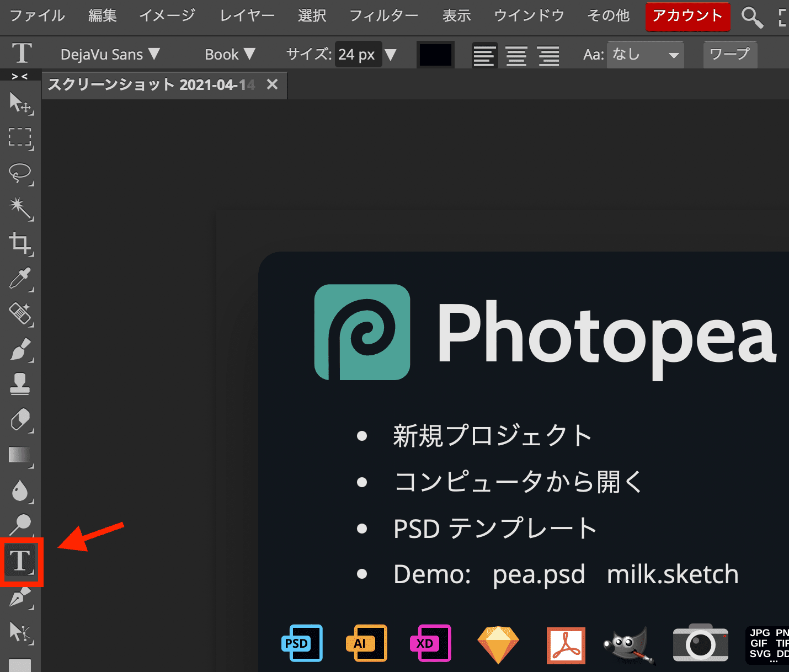
Task: Open the レイヤー menu
Action: [247, 15]
